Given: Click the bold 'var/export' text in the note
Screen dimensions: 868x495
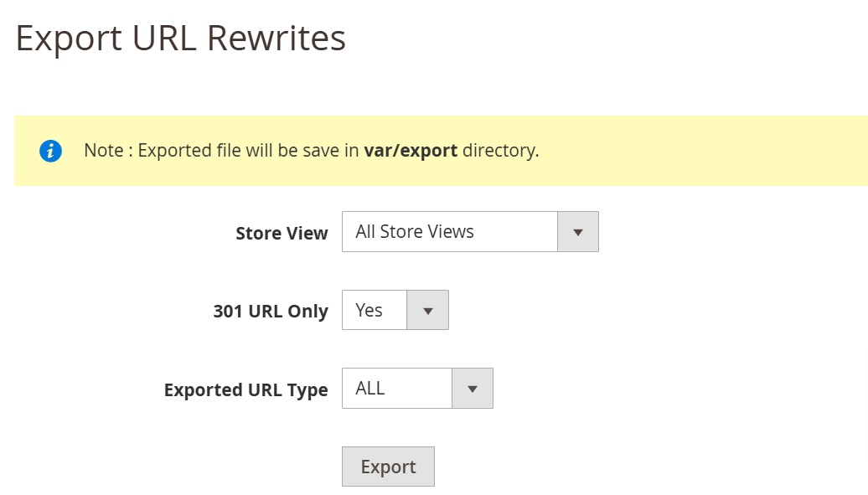Looking at the screenshot, I should [x=411, y=151].
